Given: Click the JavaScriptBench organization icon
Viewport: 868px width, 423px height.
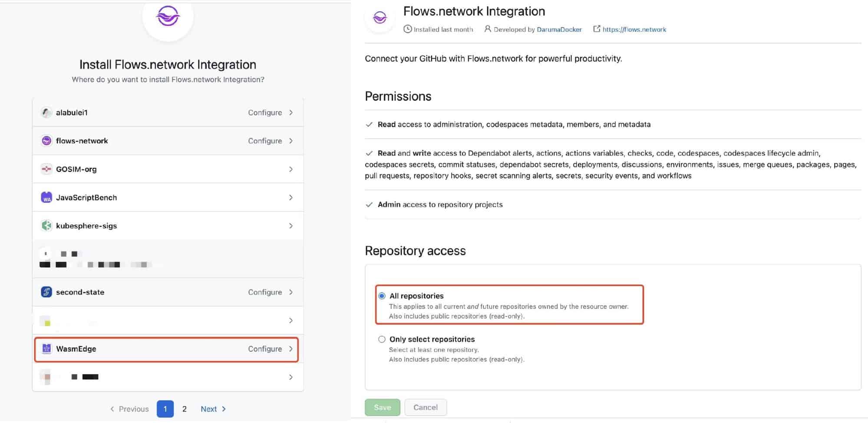Looking at the screenshot, I should 46,197.
